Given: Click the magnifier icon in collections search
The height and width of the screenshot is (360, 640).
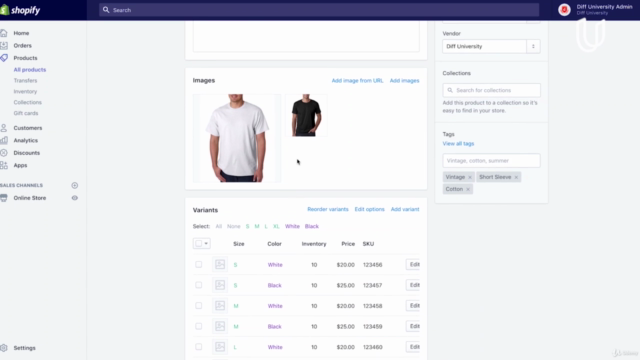Looking at the screenshot, I should coord(450,90).
